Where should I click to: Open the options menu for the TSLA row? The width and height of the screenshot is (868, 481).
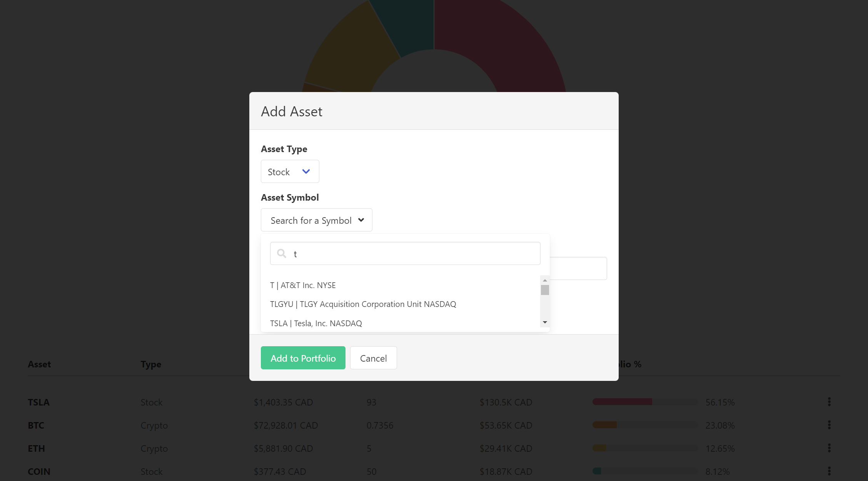tap(828, 402)
